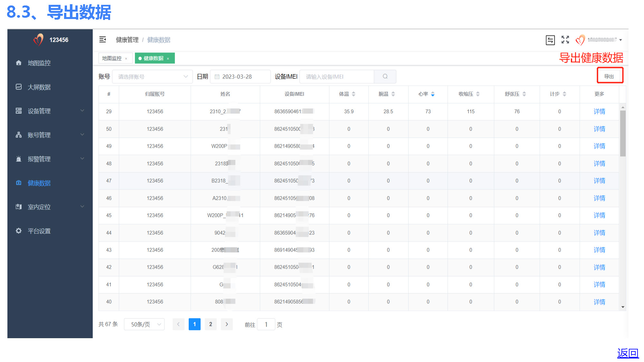The width and height of the screenshot is (644, 362).
Task: Click wrist temperature value 28.5
Action: point(388,111)
